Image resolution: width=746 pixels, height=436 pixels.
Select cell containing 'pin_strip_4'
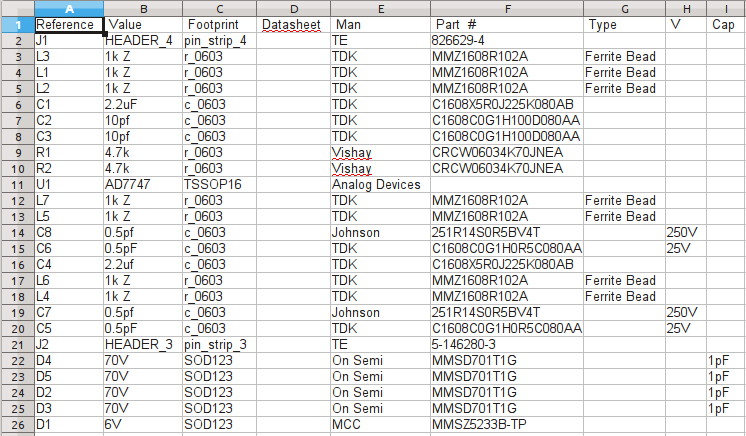coord(219,41)
